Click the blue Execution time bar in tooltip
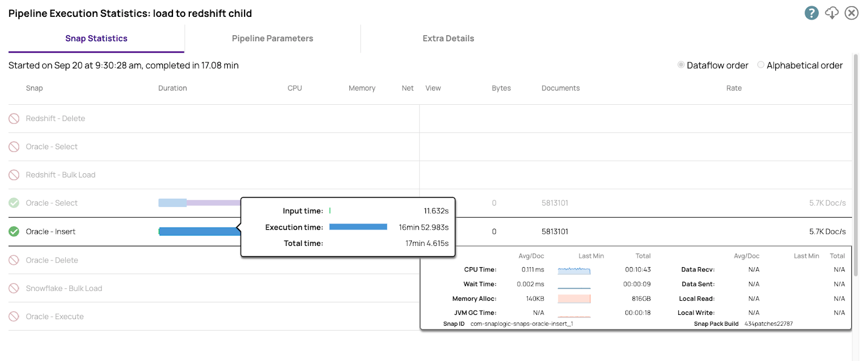Screen dimensions: 868x361 [x=358, y=227]
